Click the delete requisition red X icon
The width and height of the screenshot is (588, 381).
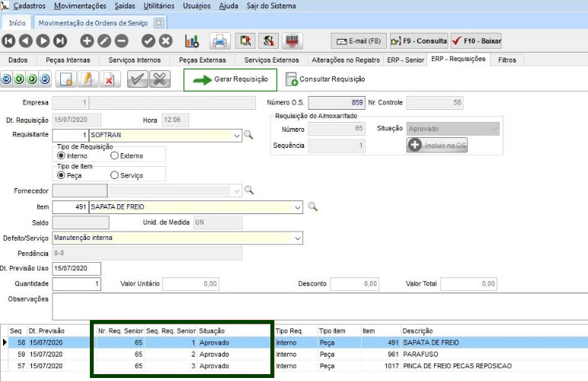click(x=109, y=78)
